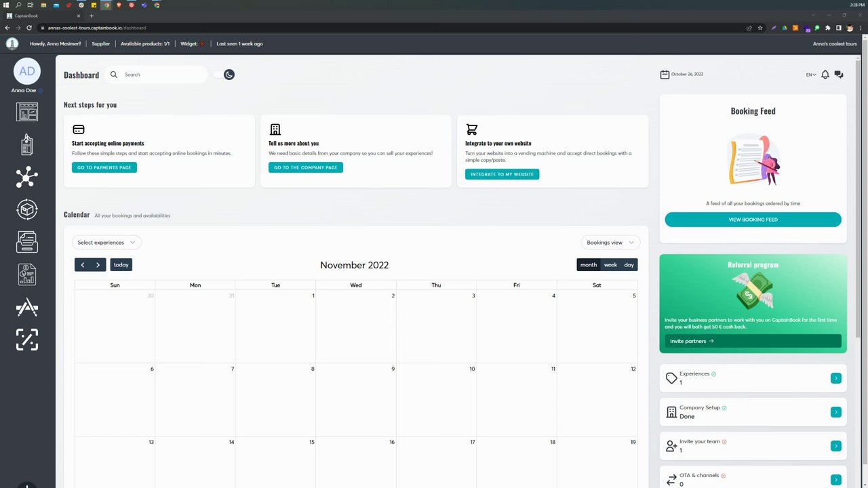This screenshot has height=488, width=868.
Task: Select November 9 calendar cell
Action: coord(356,400)
